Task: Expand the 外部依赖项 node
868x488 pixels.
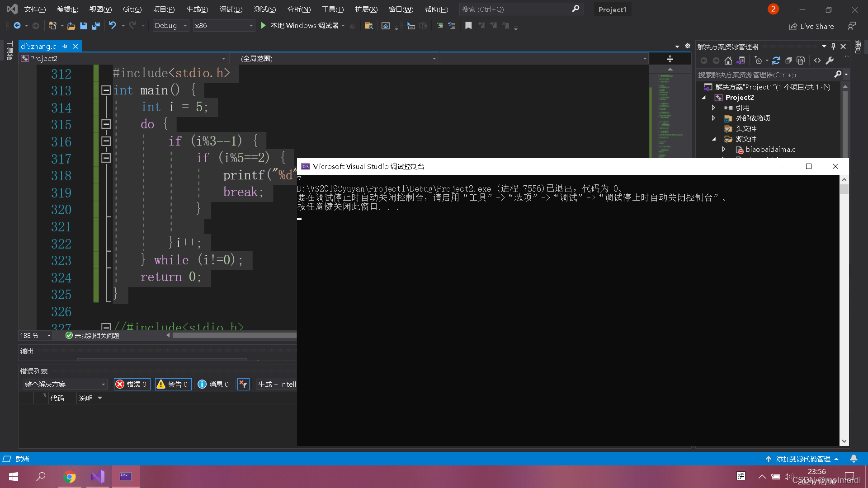Action: pos(713,118)
